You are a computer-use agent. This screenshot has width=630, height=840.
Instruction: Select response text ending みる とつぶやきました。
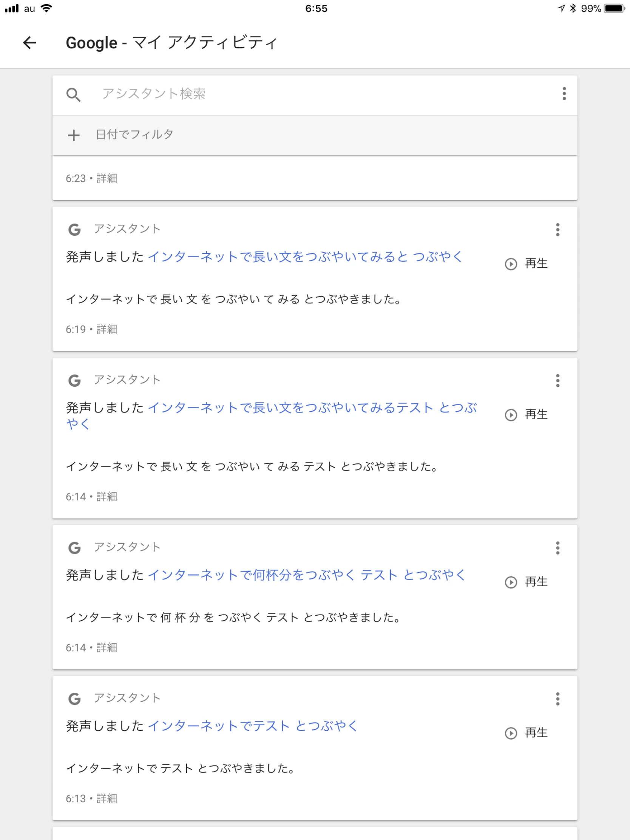click(x=234, y=300)
